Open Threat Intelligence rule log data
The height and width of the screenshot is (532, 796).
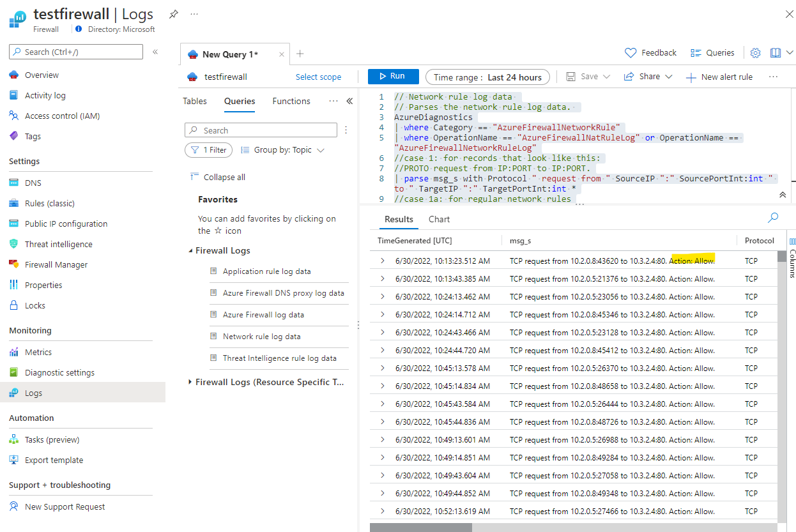tap(280, 358)
